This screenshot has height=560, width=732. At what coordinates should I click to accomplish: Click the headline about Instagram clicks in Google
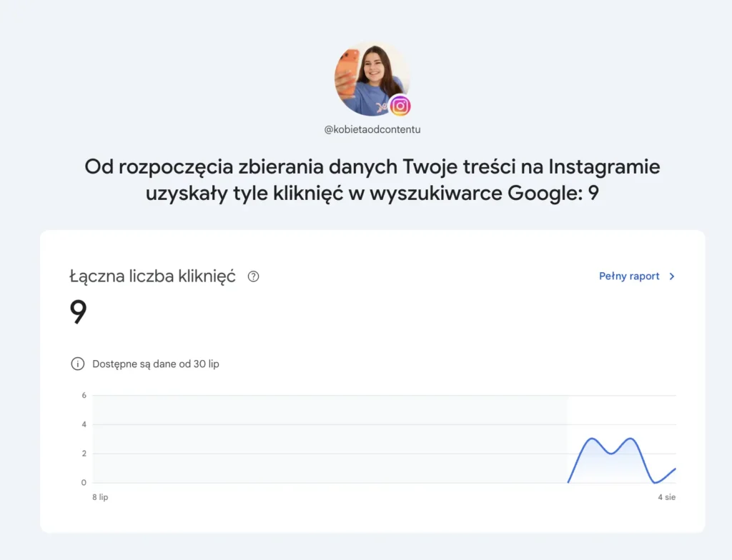coord(372,180)
